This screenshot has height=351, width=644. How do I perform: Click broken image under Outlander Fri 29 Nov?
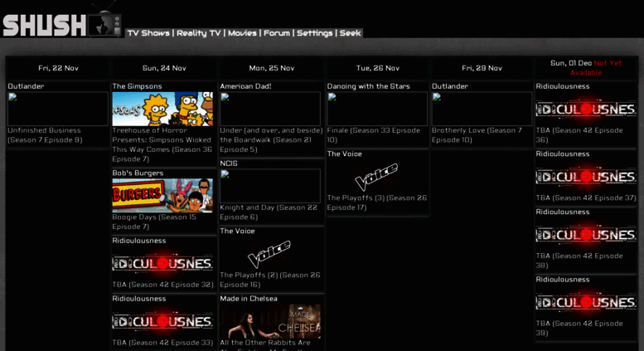click(482, 109)
